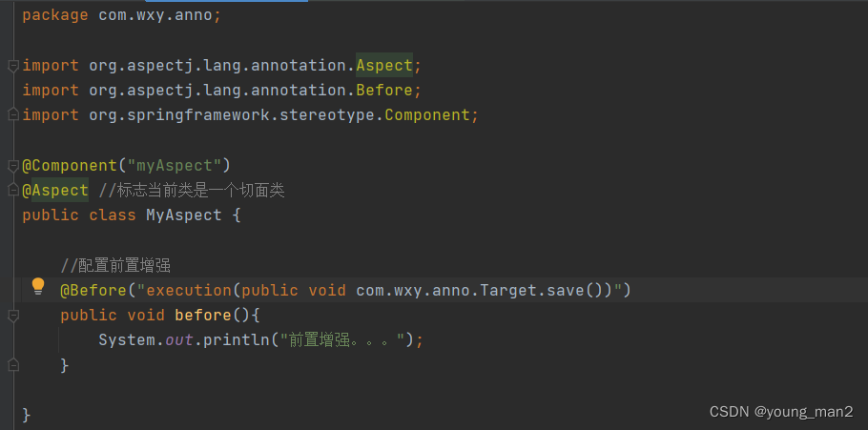Collapse the @Component annotation fold marker
Viewport: 868px width, 430px height.
(x=12, y=165)
